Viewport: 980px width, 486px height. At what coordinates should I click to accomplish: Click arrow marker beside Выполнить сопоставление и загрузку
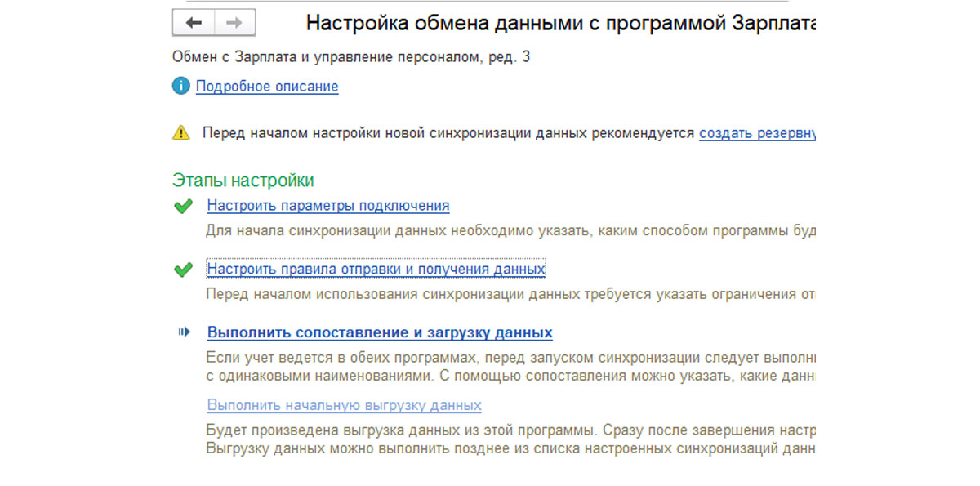coord(184,332)
